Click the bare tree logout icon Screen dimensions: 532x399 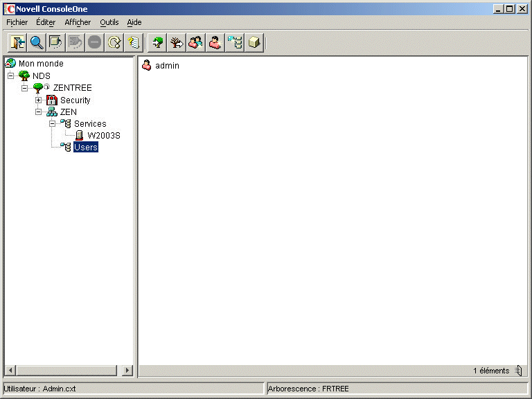tap(177, 43)
